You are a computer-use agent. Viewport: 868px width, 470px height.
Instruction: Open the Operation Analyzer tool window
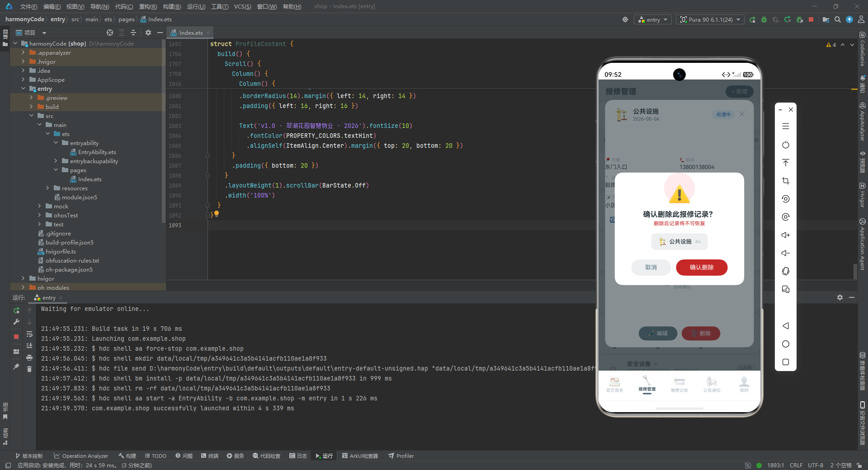(81, 456)
